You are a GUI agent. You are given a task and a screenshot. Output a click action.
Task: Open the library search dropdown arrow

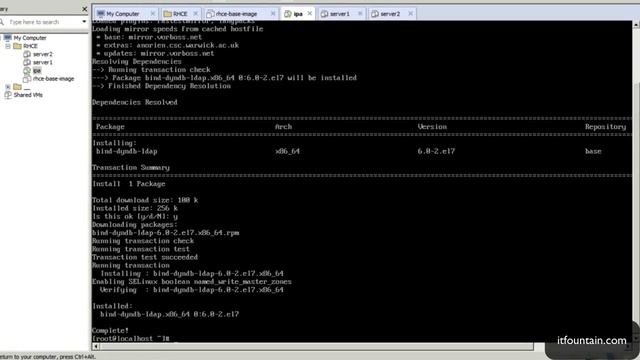[84, 22]
